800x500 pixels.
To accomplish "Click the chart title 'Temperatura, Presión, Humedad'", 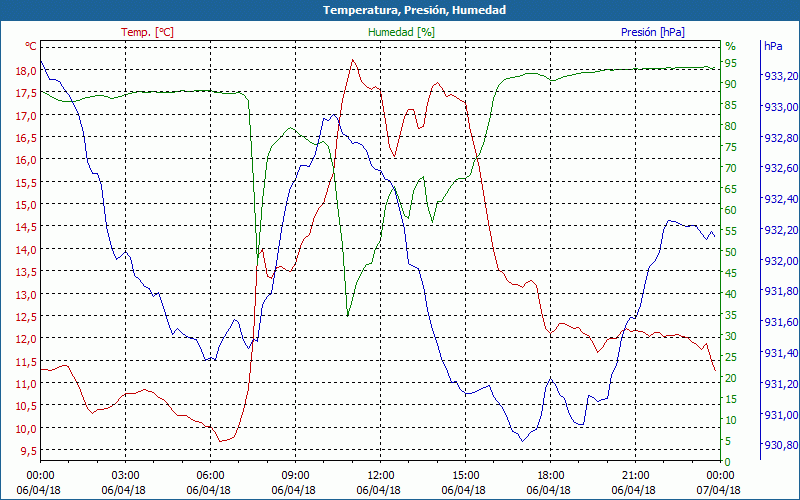I will 414,10.
